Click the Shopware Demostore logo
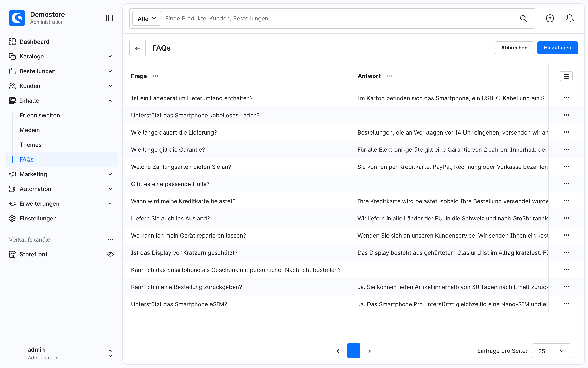The image size is (588, 368). (x=17, y=18)
